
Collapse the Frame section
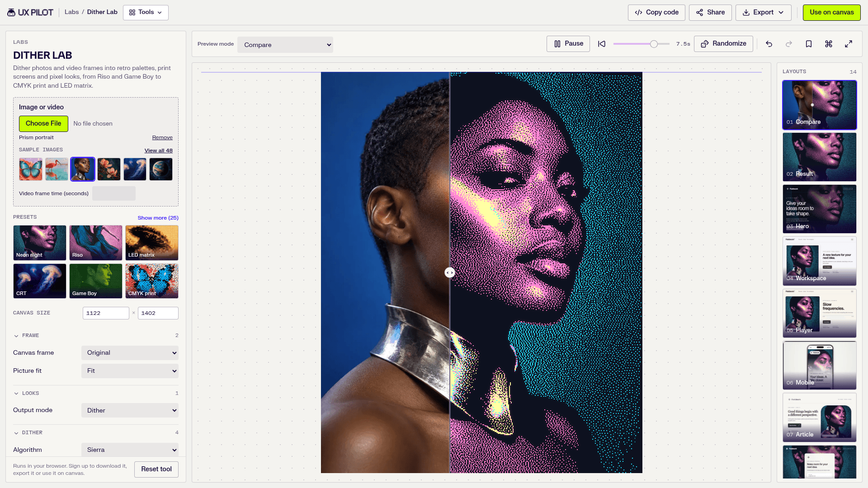click(96, 336)
